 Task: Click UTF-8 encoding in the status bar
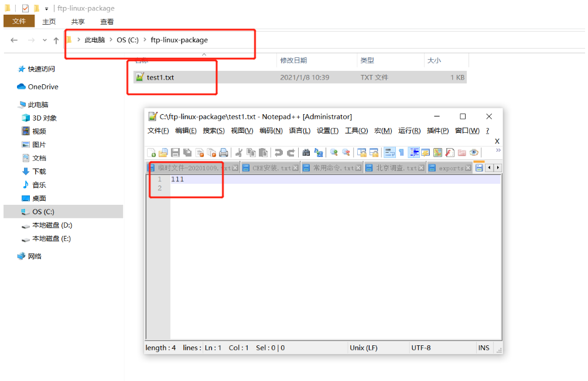421,348
